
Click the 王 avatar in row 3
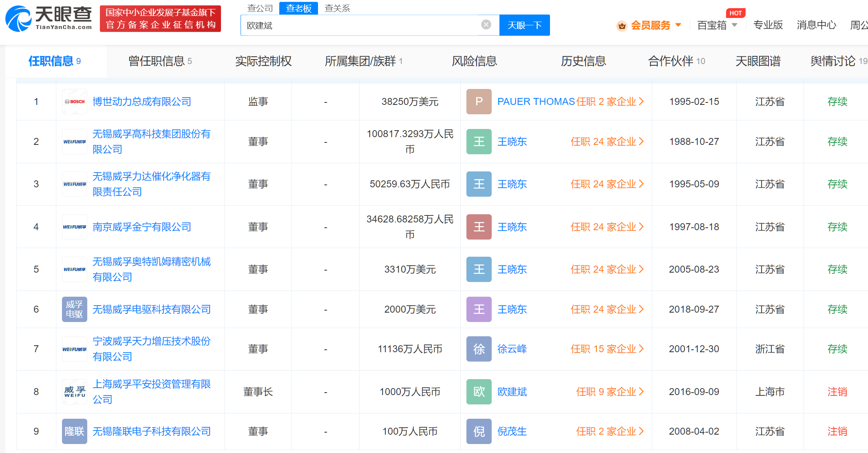(479, 184)
